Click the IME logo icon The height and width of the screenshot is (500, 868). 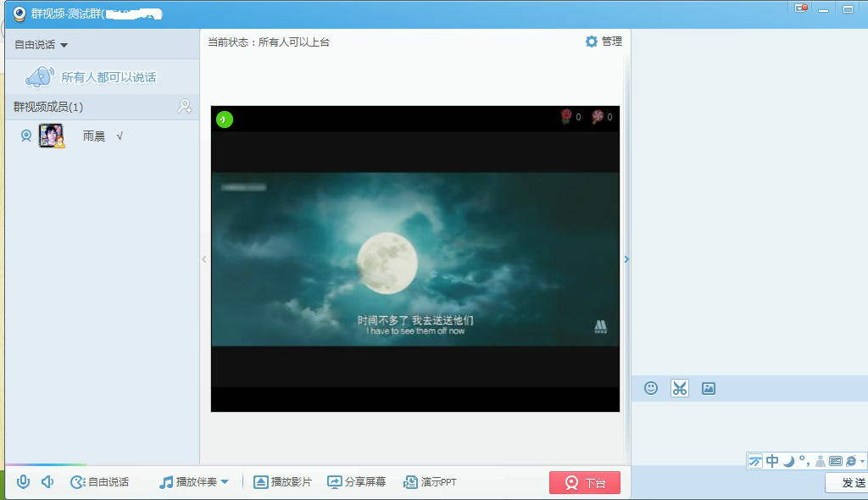(755, 461)
